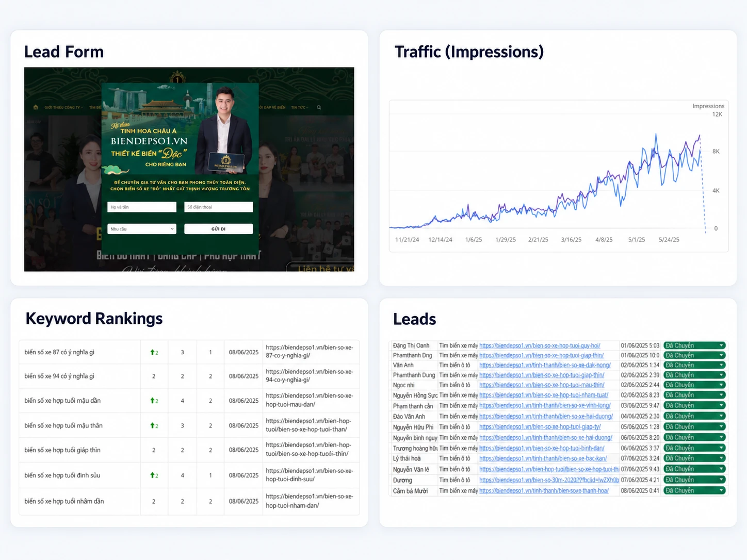Select keyword 'biển số xe hợp tuổi nhâm dần'

pyautogui.click(x=64, y=501)
